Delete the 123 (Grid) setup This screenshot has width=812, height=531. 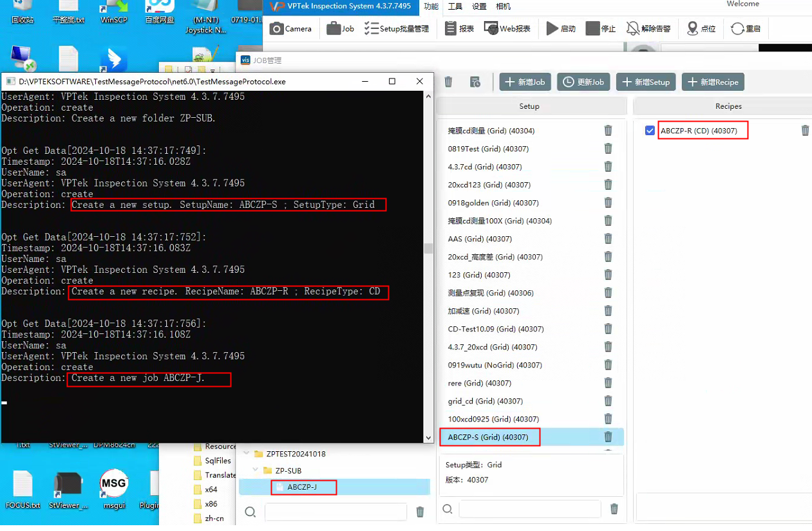608,275
